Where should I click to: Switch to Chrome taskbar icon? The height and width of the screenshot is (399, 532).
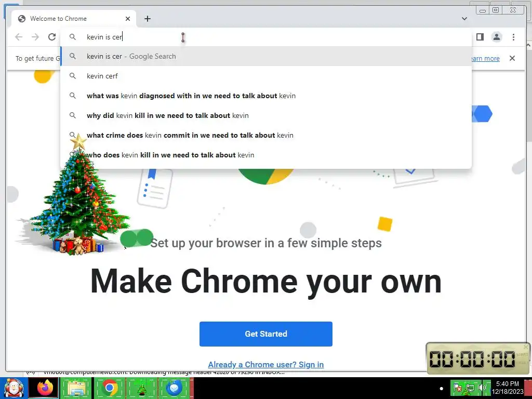tap(109, 388)
